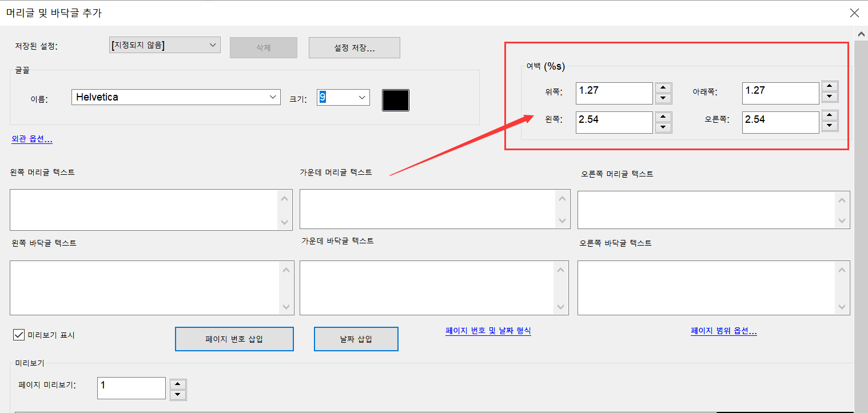Open the font name Helvetica dropdown

click(273, 97)
